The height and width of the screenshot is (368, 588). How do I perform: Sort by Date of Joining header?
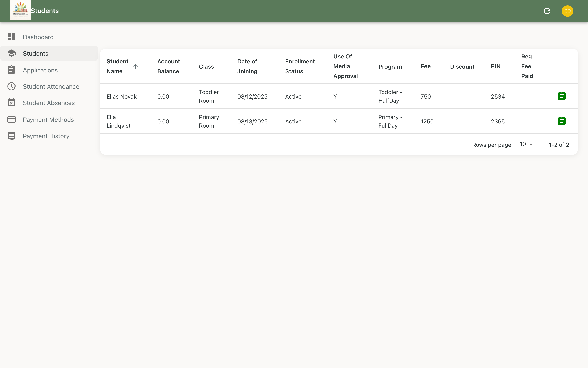[x=247, y=66]
